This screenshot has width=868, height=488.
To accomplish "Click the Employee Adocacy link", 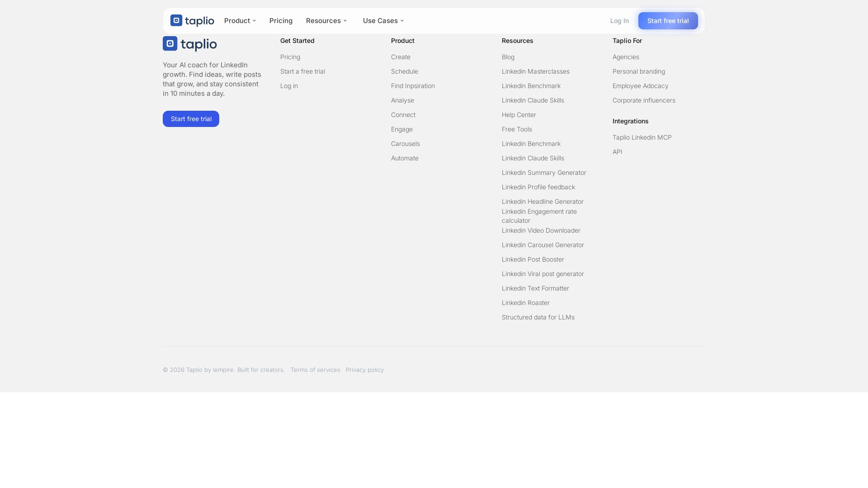I will (640, 86).
